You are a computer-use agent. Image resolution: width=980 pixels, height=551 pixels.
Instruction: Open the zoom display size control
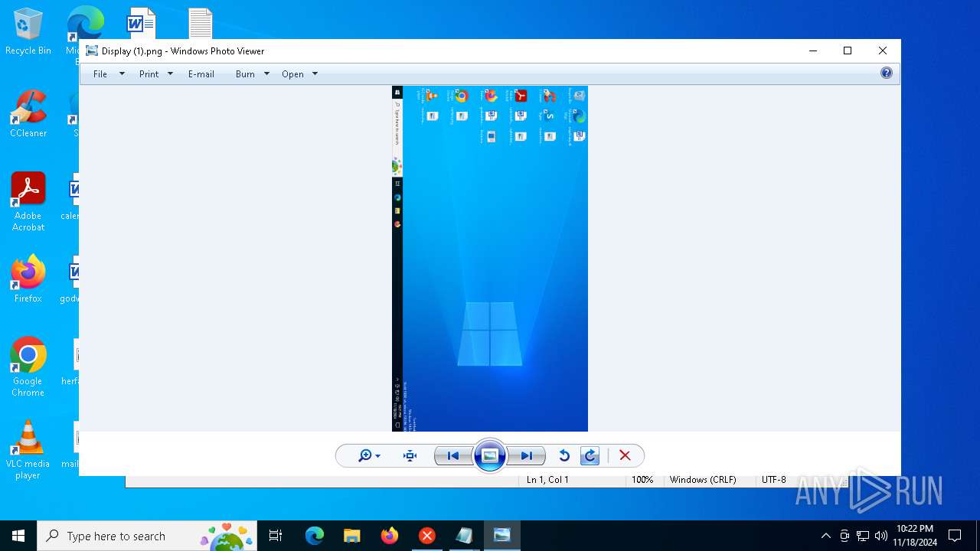(369, 456)
